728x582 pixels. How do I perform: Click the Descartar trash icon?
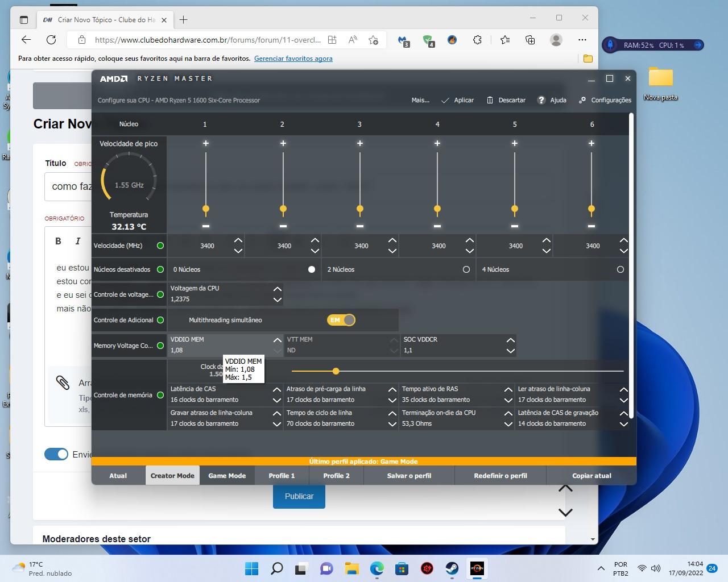coord(490,100)
